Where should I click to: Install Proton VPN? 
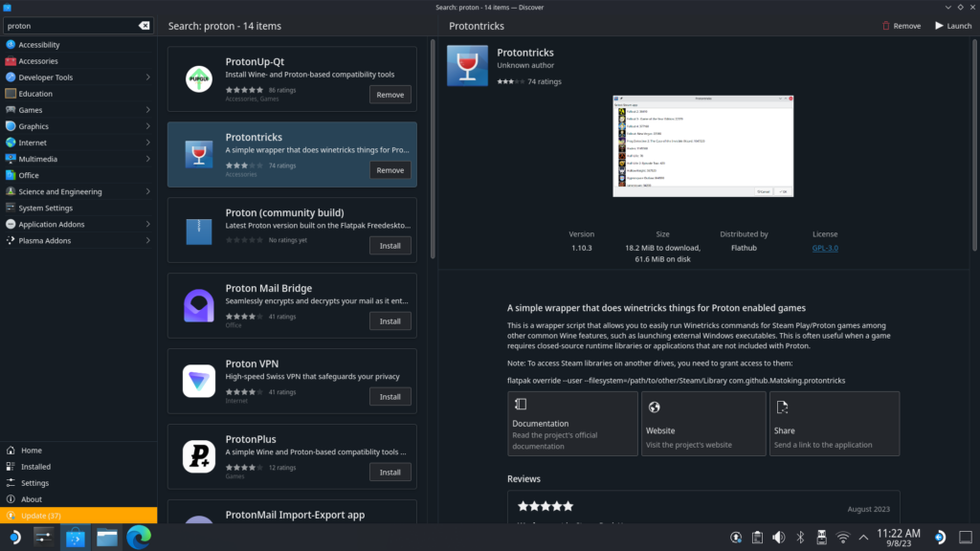390,397
